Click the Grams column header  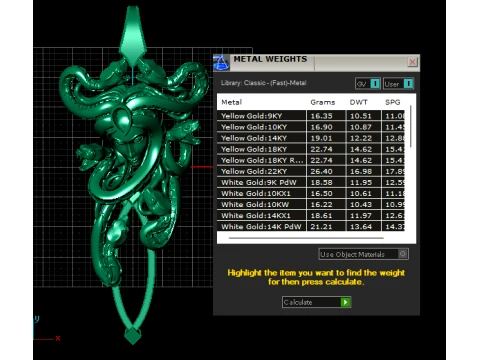pos(323,102)
